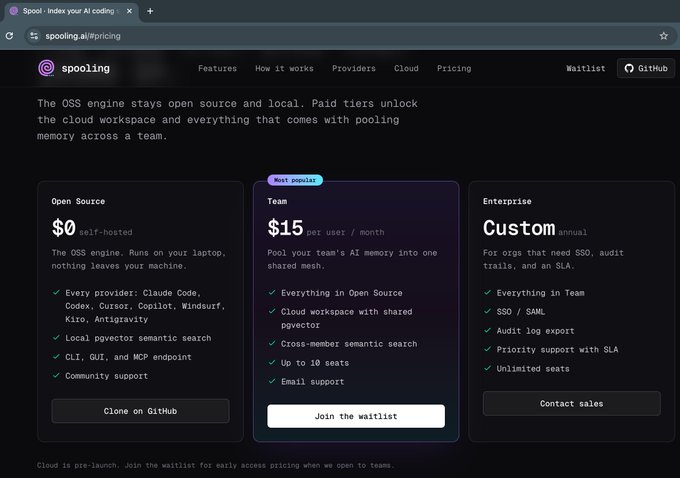Click the 'Up to 10 seats' text
This screenshot has height=478, width=680.
tap(315, 363)
